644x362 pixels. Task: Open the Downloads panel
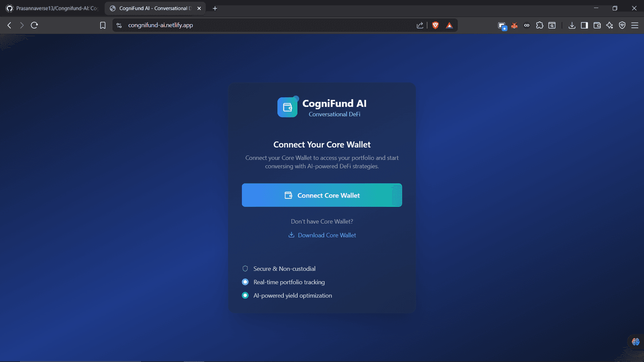572,25
